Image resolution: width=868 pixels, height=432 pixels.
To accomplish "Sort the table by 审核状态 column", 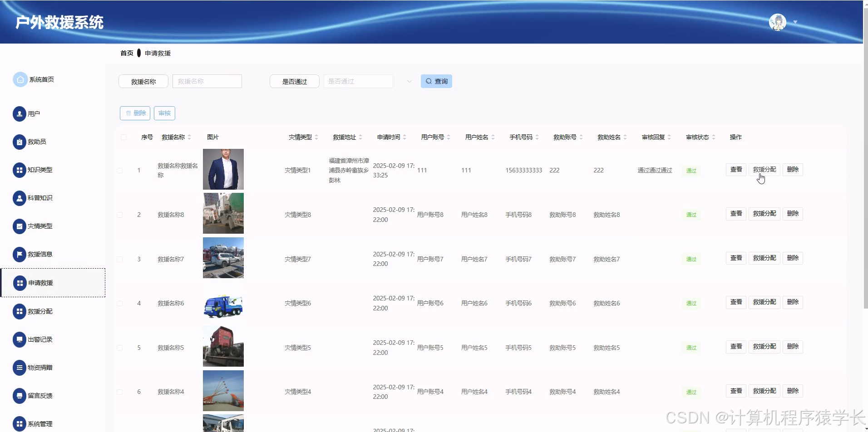I will coord(714,137).
